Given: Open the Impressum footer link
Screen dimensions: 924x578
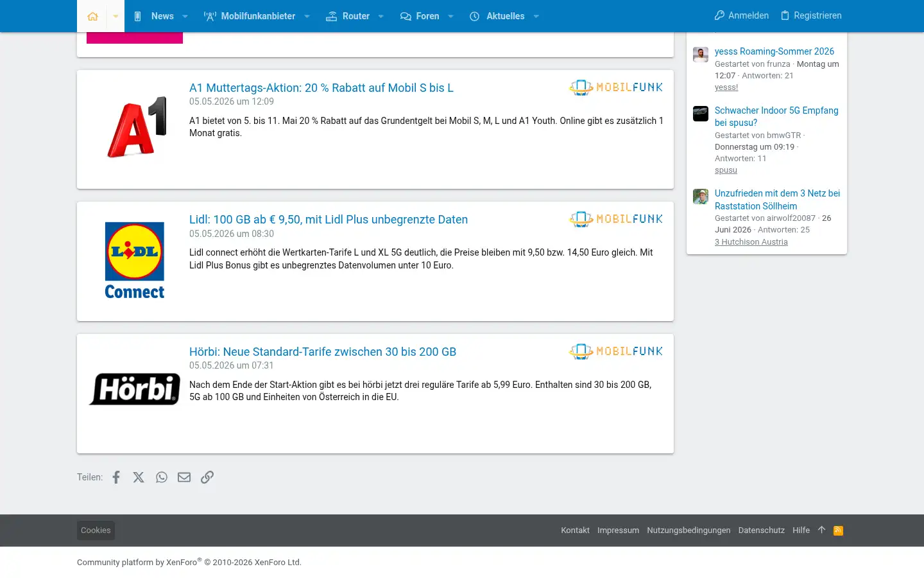Looking at the screenshot, I should tap(618, 530).
